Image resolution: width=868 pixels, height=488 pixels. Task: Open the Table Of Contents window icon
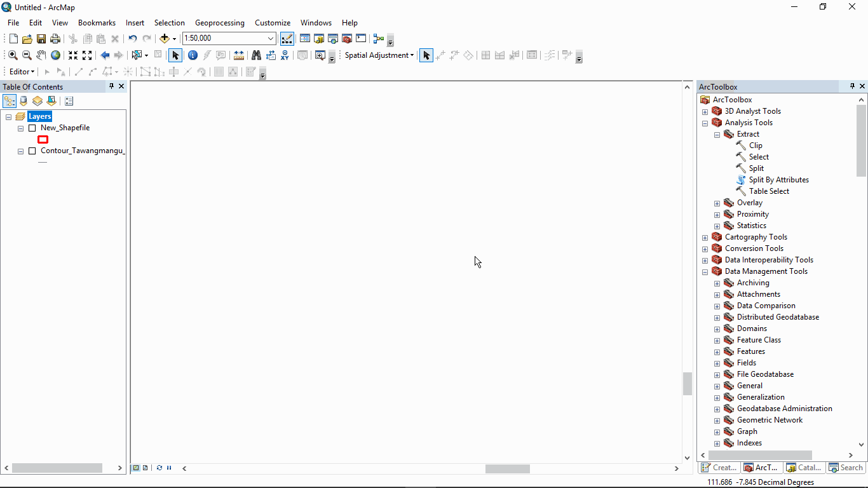305,39
